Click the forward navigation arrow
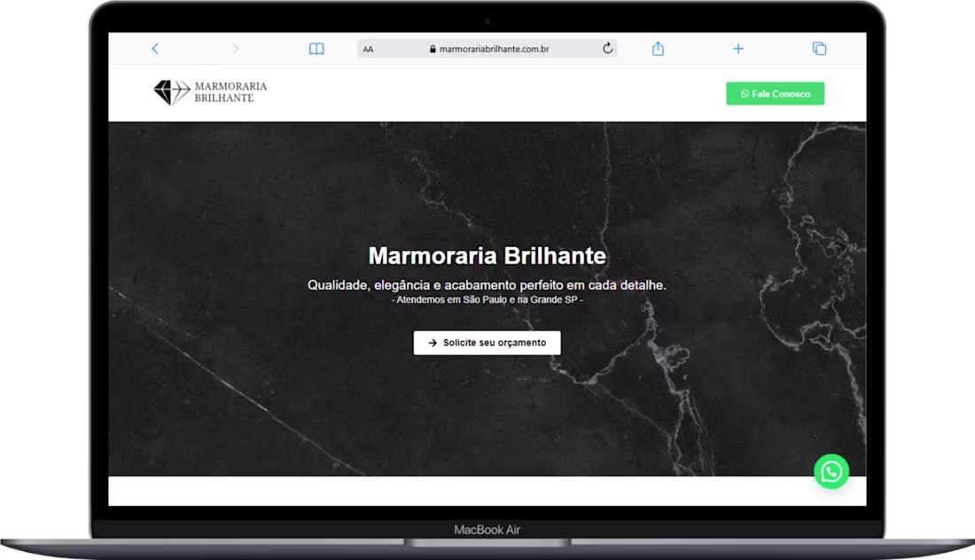This screenshot has width=975, height=560. [x=235, y=49]
